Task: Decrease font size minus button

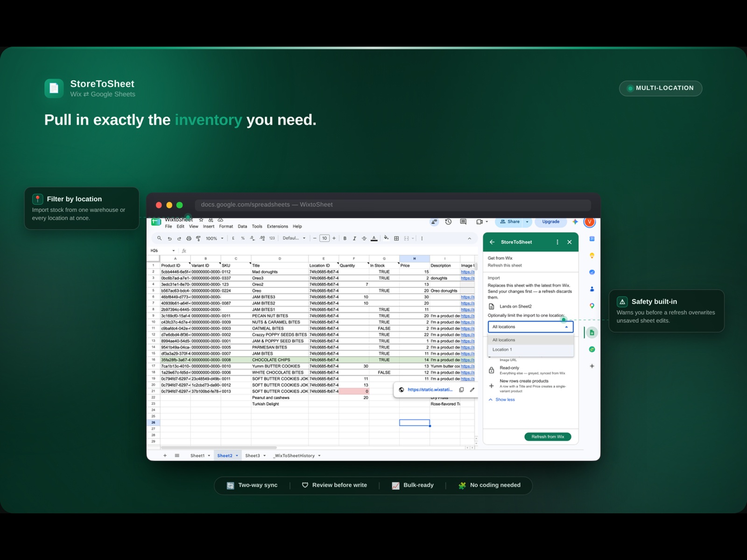Action: coord(315,238)
